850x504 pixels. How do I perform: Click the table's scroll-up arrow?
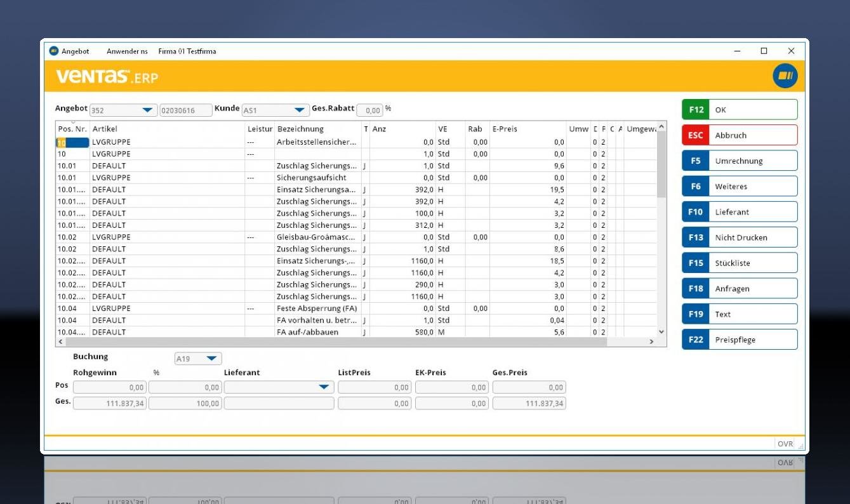661,126
